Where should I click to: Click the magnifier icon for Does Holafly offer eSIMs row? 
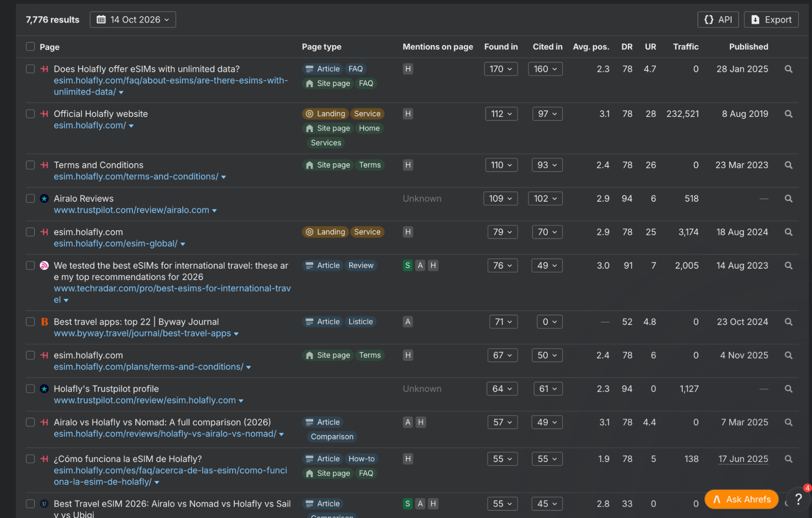[x=788, y=69]
